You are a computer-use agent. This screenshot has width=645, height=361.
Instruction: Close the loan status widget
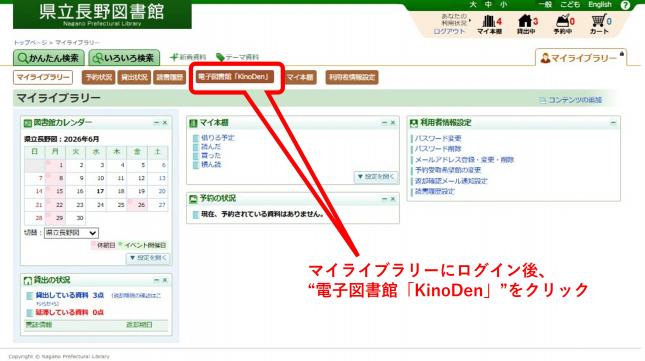pyautogui.click(x=165, y=280)
